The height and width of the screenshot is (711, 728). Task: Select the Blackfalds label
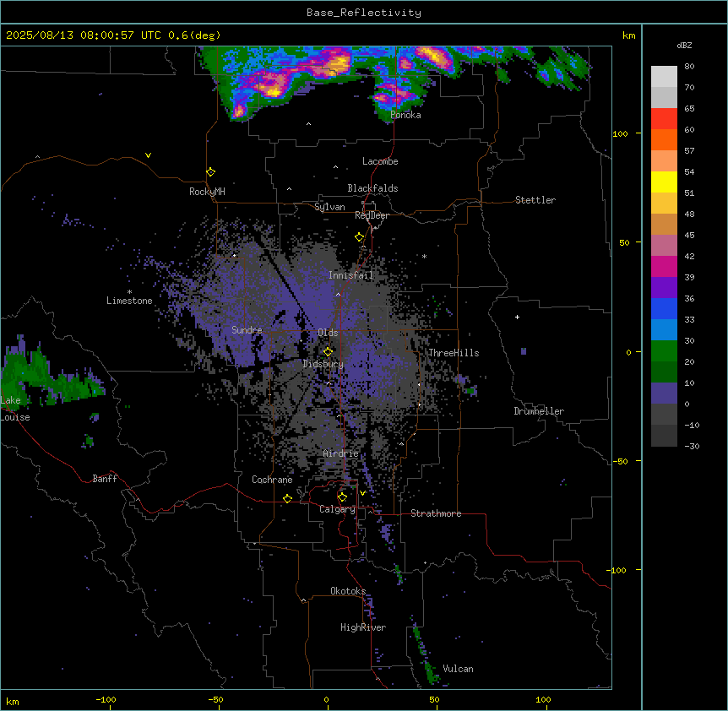click(372, 188)
